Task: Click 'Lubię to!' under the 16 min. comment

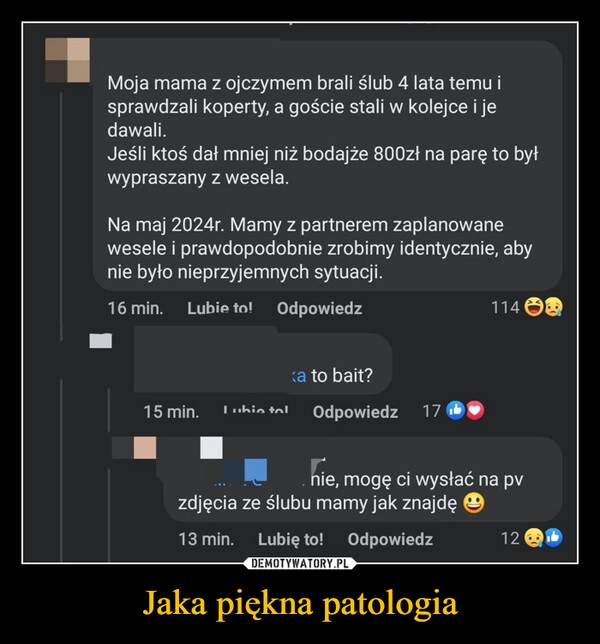Action: pos(220,308)
